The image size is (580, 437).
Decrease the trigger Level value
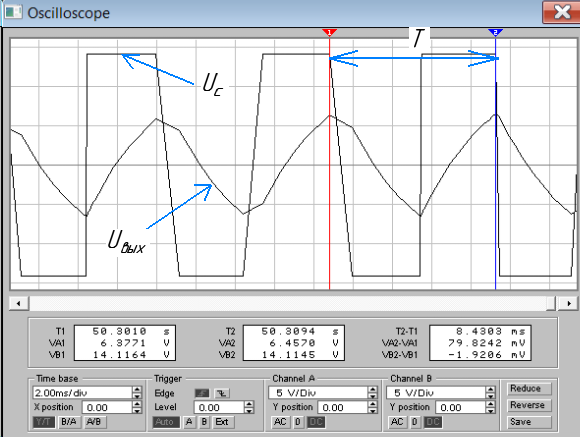tap(249, 410)
